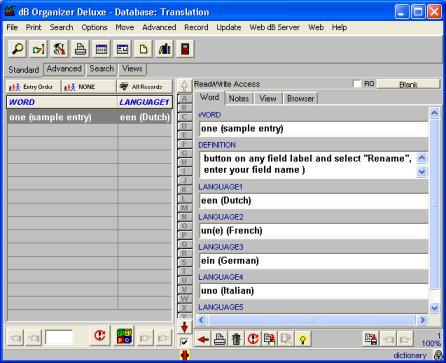Click the WORD column header

point(62,102)
